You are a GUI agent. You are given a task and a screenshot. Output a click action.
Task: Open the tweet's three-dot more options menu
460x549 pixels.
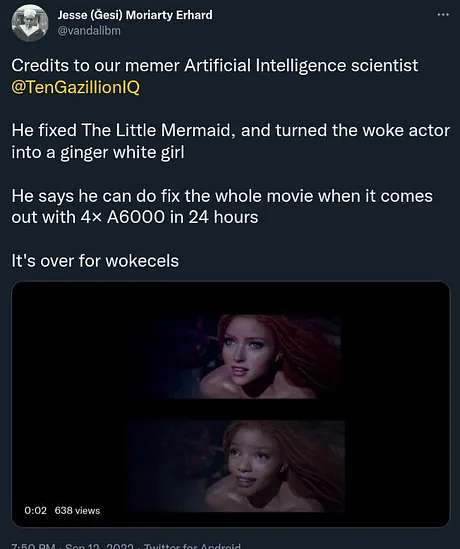coord(443,15)
